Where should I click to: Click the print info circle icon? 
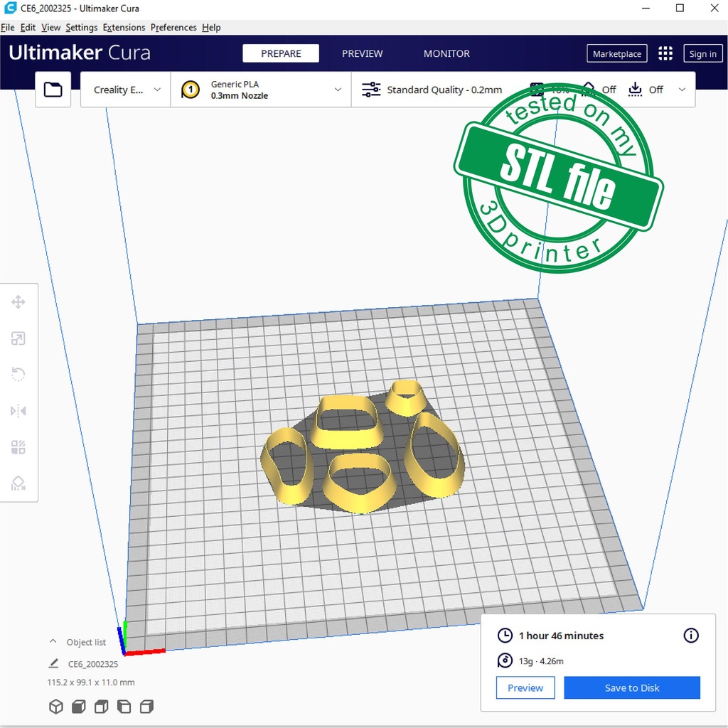click(690, 636)
